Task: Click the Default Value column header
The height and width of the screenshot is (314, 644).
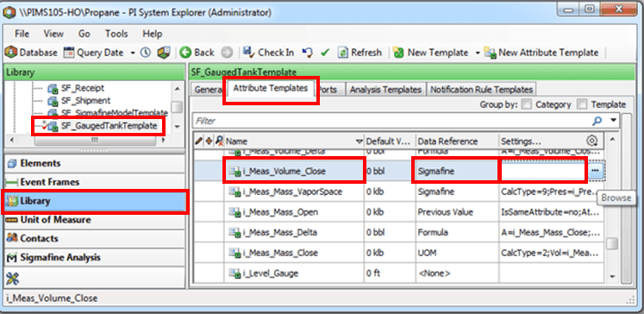Action: (x=390, y=141)
